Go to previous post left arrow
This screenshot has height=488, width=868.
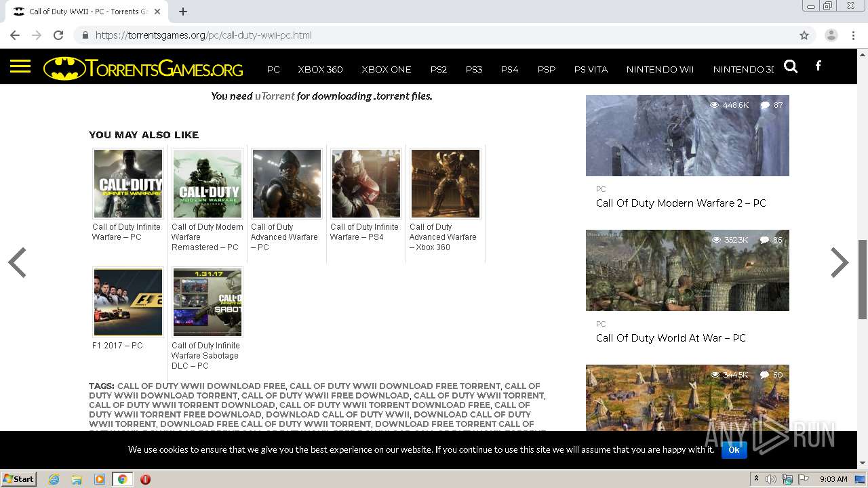pyautogui.click(x=17, y=263)
